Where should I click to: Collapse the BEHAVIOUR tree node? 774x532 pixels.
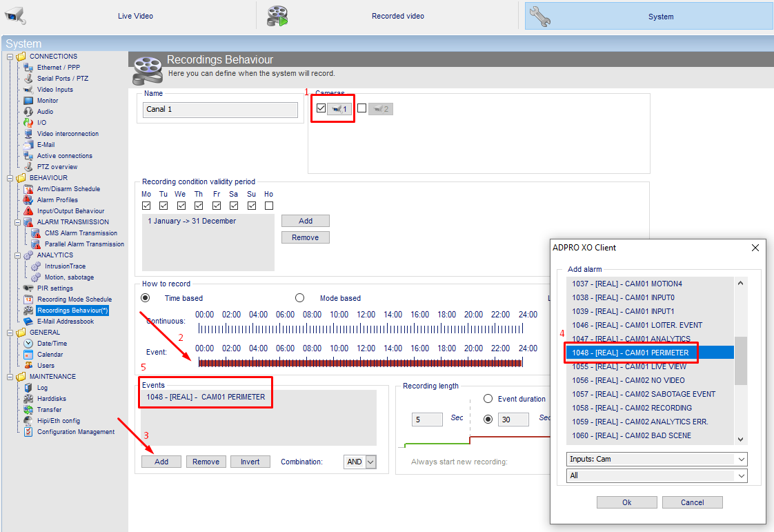click(x=10, y=178)
